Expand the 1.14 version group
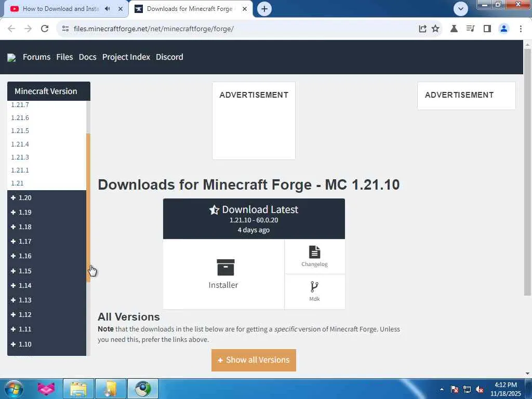 click(46, 286)
